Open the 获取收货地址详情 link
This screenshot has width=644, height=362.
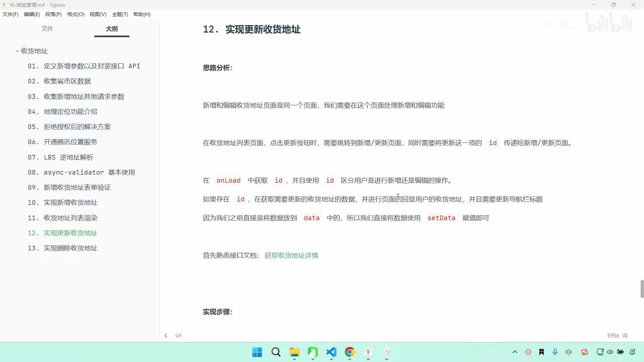coord(291,255)
